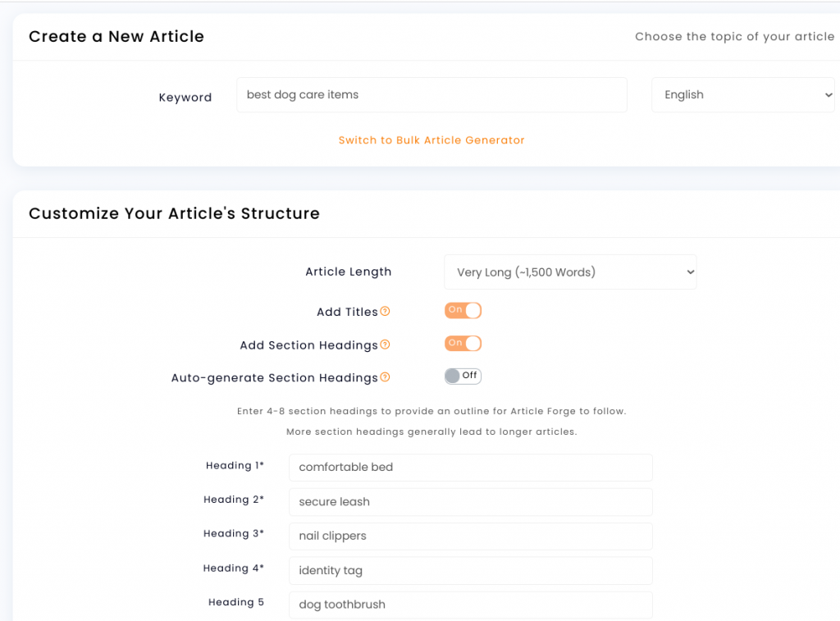This screenshot has height=621, width=840.
Task: Click the Heading 3* label
Action: [x=234, y=534]
